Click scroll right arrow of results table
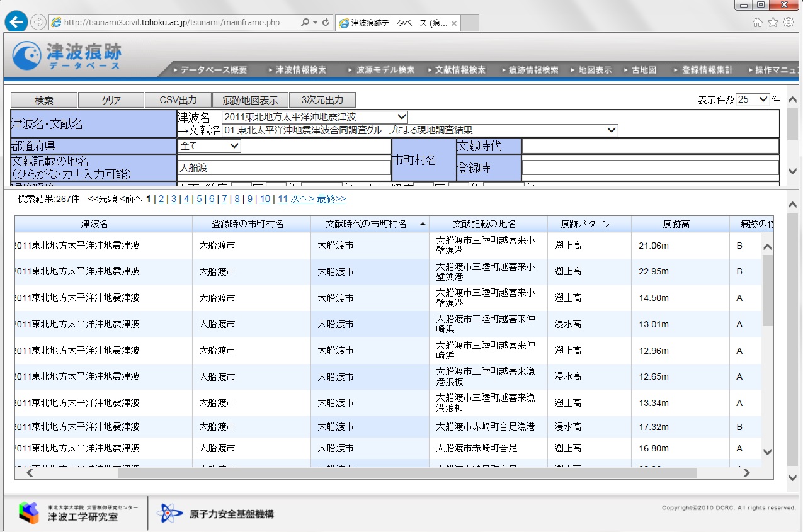This screenshot has height=532, width=803. [x=746, y=473]
